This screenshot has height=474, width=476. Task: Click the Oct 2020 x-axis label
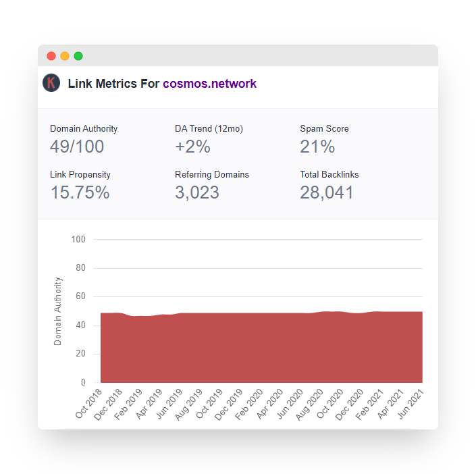330,404
